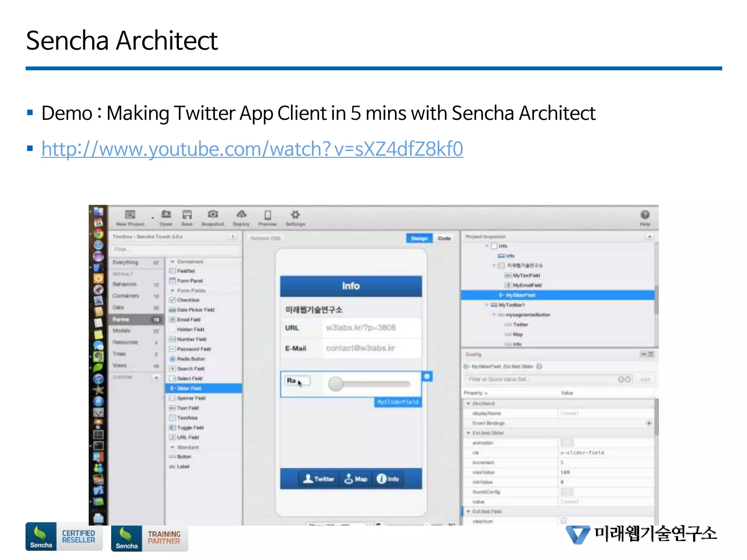Collapse the Toolbox panel header button
This screenshot has height=560, width=747.
pos(233,237)
